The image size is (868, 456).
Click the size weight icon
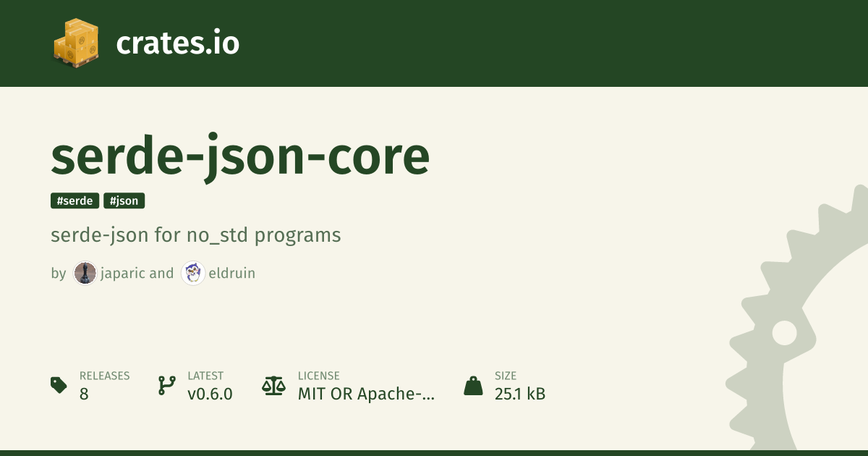[473, 385]
